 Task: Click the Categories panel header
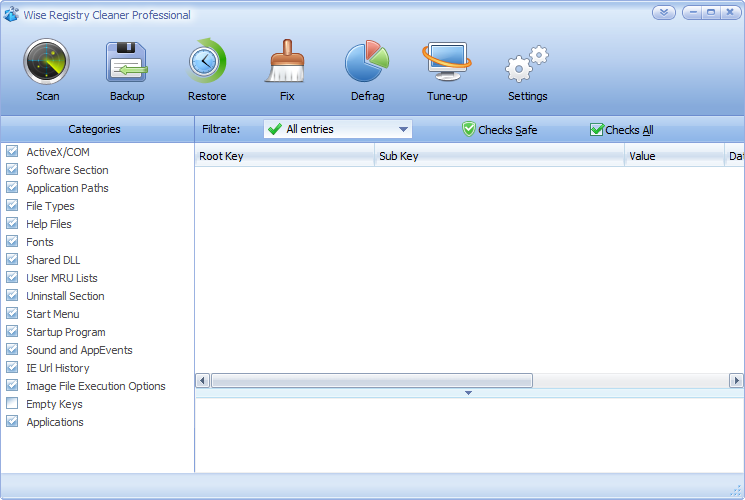point(97,129)
